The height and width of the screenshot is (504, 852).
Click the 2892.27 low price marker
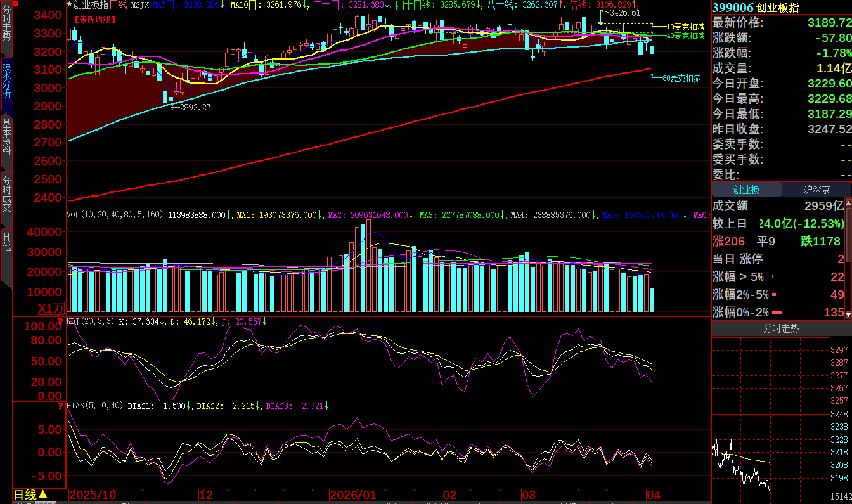tap(193, 107)
